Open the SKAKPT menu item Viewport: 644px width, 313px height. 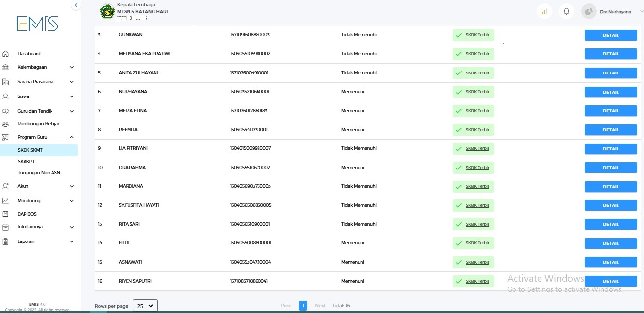pyautogui.click(x=26, y=162)
